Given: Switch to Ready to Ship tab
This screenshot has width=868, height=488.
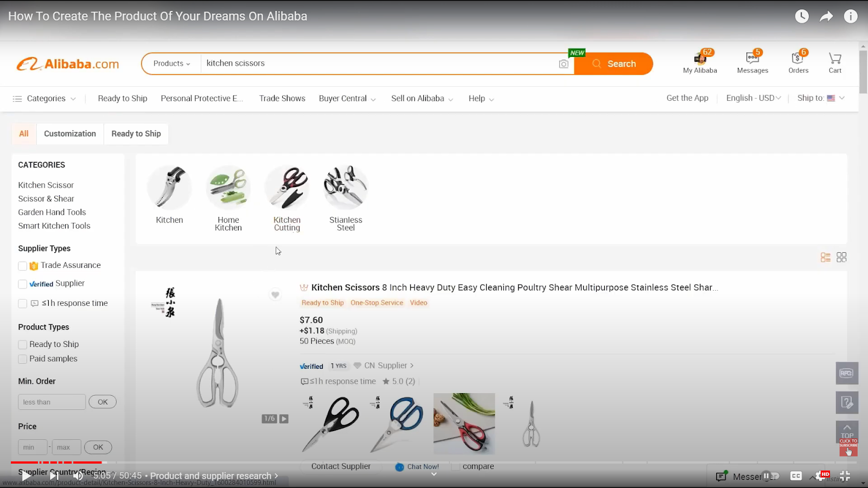Looking at the screenshot, I should (x=136, y=134).
